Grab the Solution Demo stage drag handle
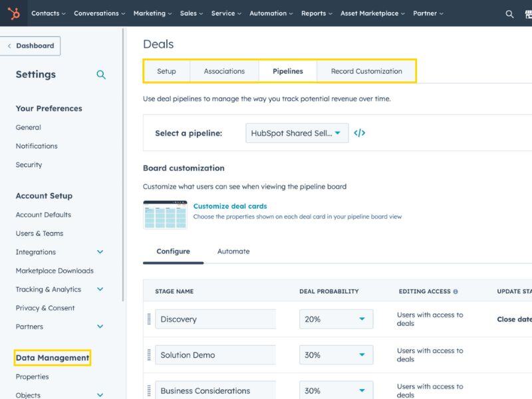The image size is (532, 399). (x=149, y=355)
